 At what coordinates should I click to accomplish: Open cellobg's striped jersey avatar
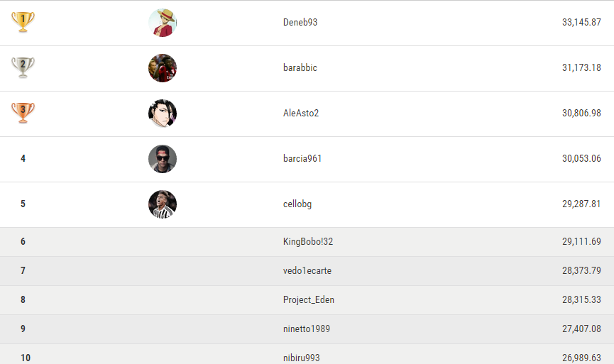tap(163, 204)
